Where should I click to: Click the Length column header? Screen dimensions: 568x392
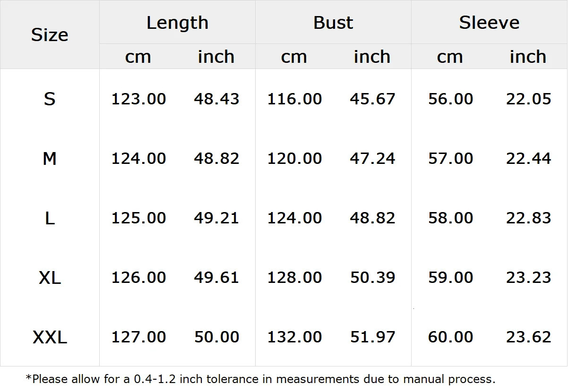177,23
